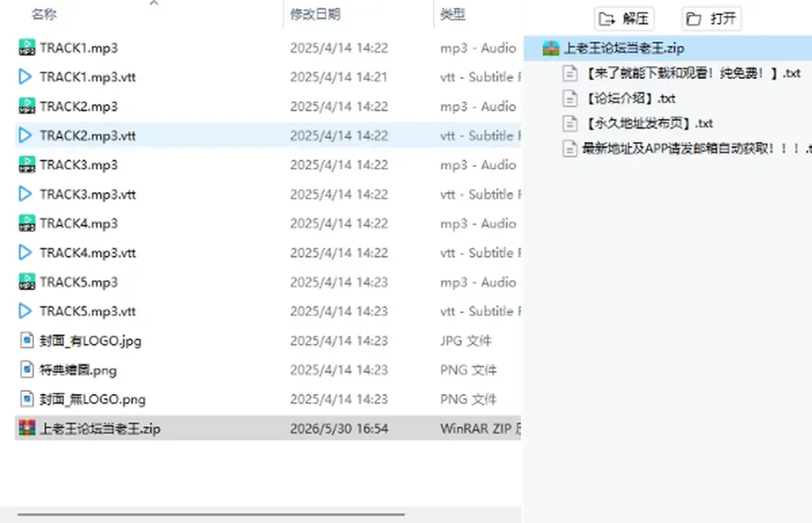Select the TRACK4.mp3 audio file icon

point(27,223)
